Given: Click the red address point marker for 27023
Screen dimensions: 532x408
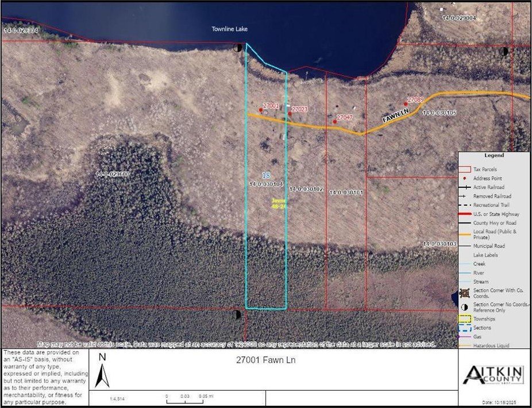Looking at the screenshot, I should click(x=290, y=114).
